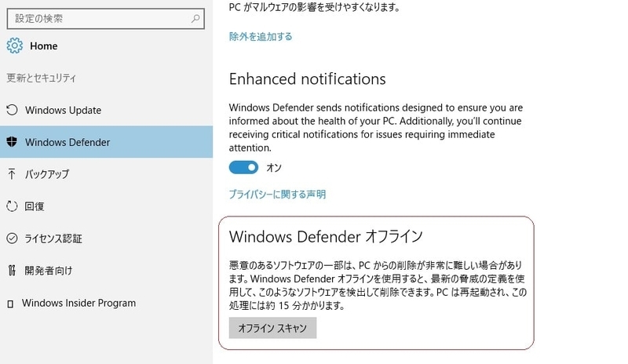Open Windows Insider Program page

(106, 303)
